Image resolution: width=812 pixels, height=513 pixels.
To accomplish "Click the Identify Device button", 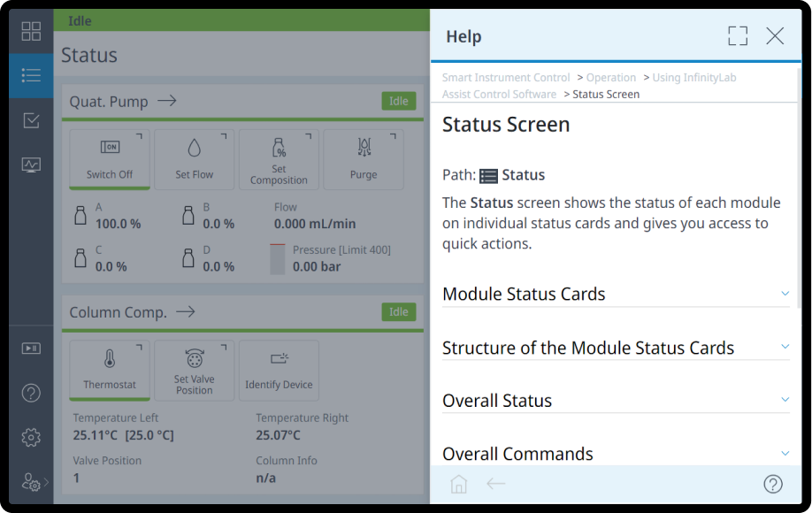I will [279, 371].
